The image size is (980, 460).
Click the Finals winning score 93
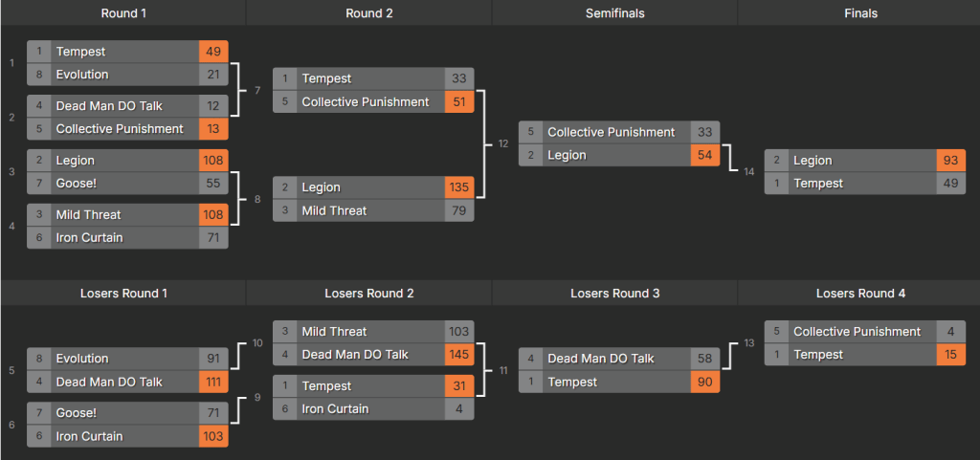951,161
